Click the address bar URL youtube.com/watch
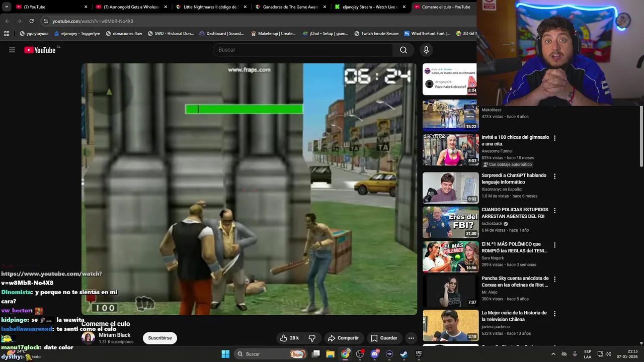644x362 pixels. pyautogui.click(x=93, y=21)
